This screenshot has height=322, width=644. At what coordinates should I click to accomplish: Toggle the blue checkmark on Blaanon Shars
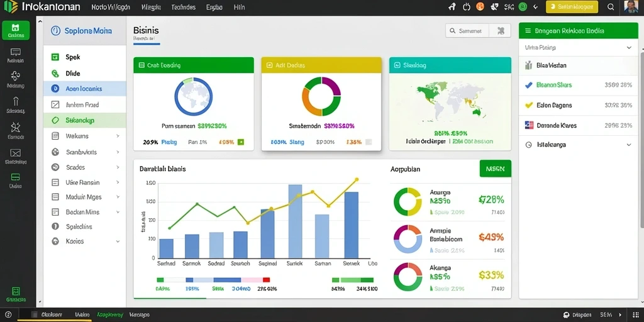(529, 85)
